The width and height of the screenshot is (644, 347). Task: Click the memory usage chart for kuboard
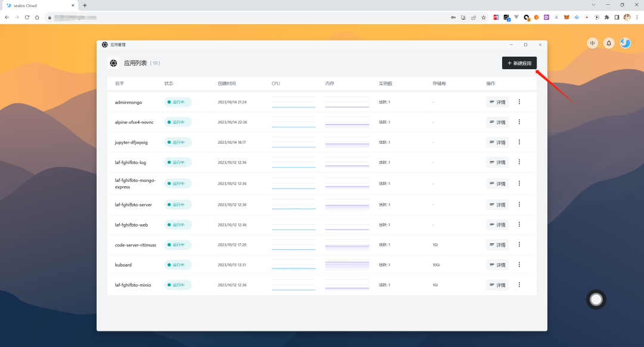tap(347, 265)
